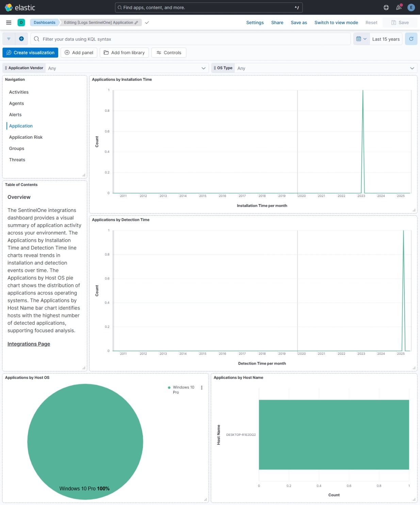420x505 pixels.
Task: Expand the Application Vendor control dropdown
Action: pyautogui.click(x=204, y=68)
